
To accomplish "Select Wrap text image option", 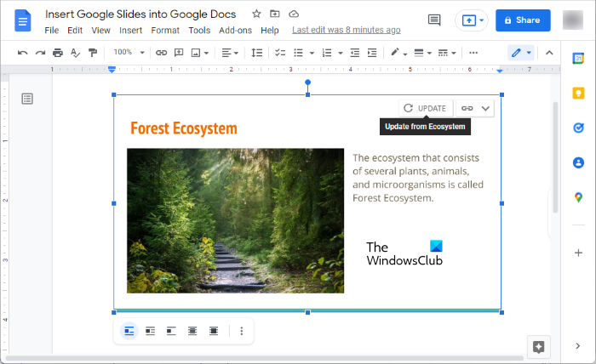I will (x=150, y=331).
